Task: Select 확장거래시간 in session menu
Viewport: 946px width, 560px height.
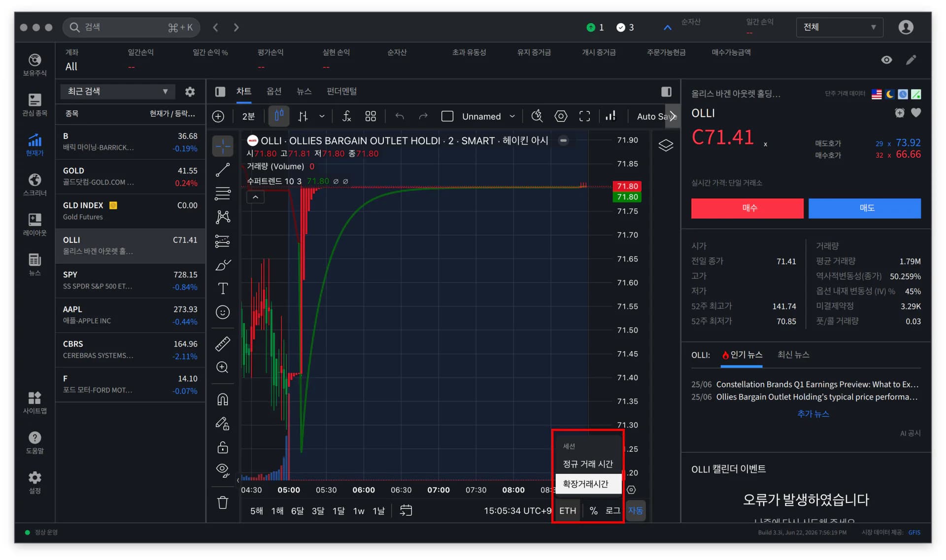Action: [588, 484]
